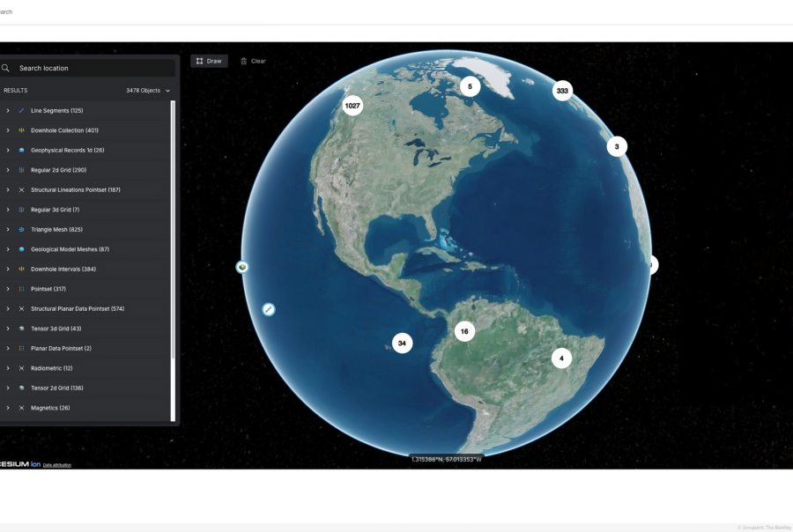Click the search magnifier icon
The height and width of the screenshot is (532, 793).
click(6, 68)
